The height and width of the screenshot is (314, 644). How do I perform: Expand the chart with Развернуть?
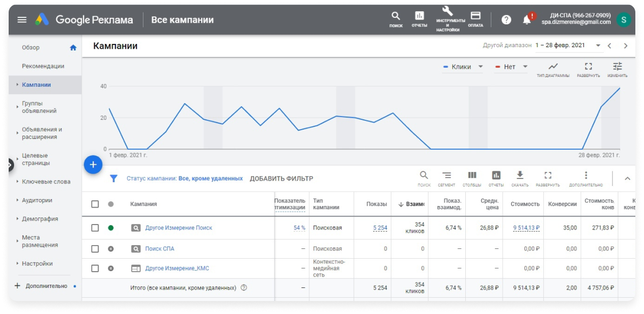pos(588,69)
